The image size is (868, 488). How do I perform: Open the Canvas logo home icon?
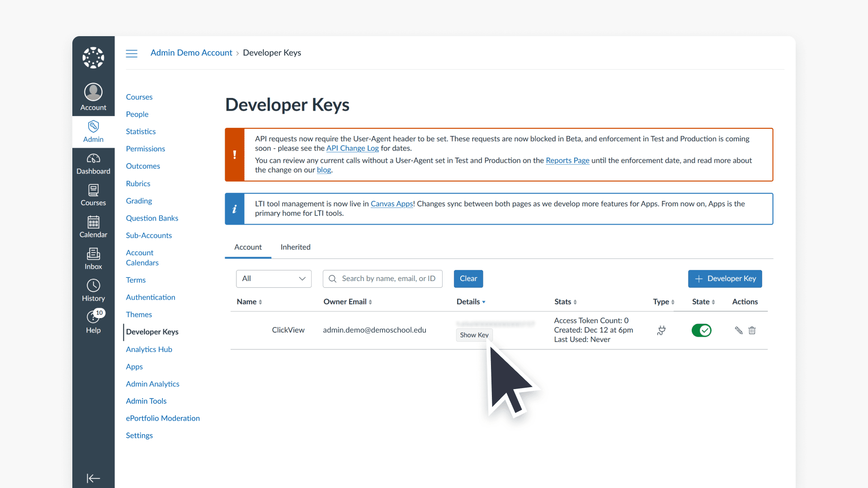(x=93, y=57)
